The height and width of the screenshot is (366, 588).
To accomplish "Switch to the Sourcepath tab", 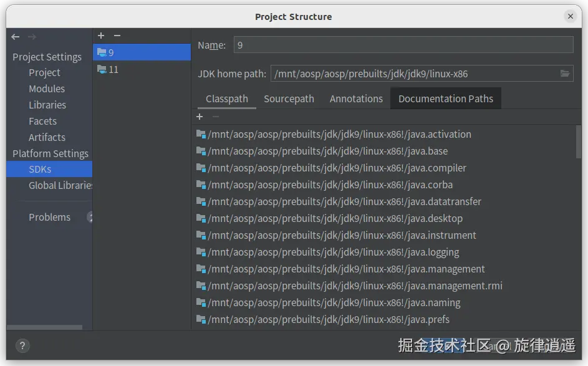I will 289,99.
